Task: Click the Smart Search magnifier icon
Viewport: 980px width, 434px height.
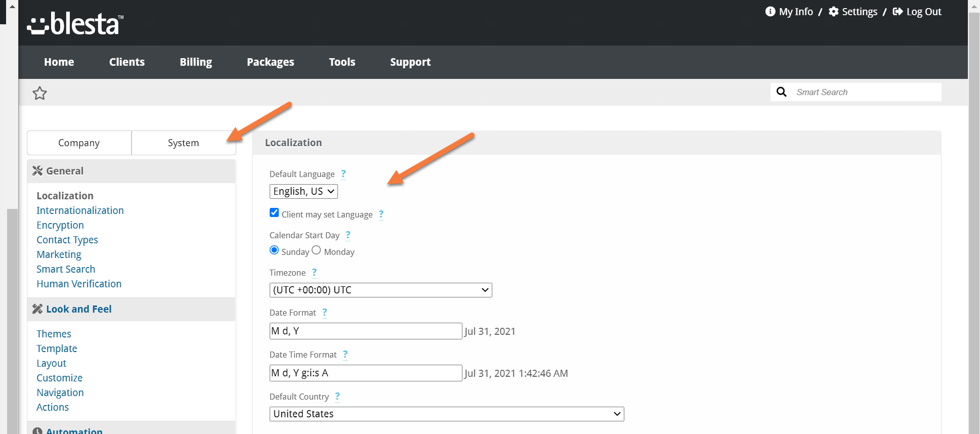Action: [781, 92]
